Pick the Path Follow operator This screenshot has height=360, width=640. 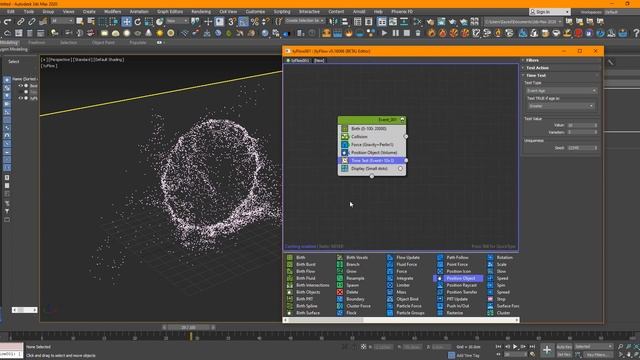457,258
